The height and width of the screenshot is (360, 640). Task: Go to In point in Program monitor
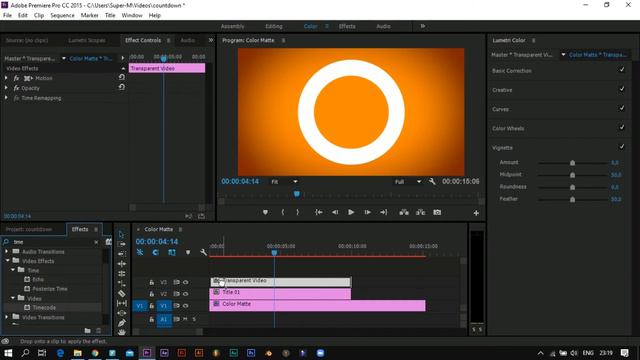click(319, 212)
